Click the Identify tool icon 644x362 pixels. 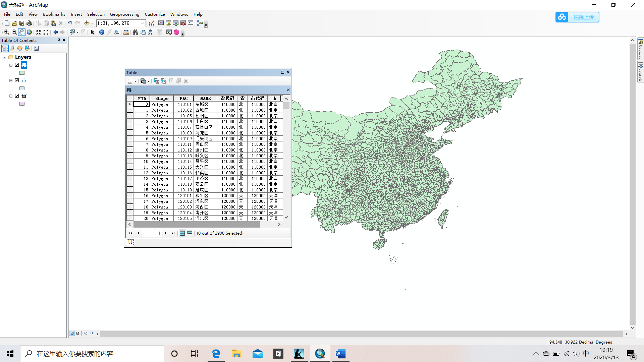point(102,32)
